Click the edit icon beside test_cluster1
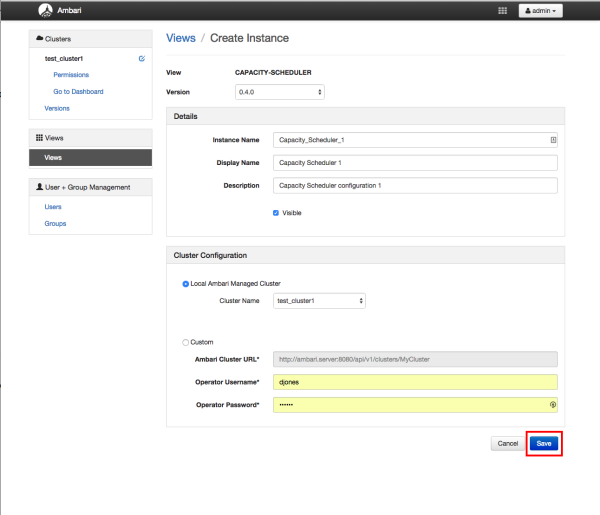 142,59
